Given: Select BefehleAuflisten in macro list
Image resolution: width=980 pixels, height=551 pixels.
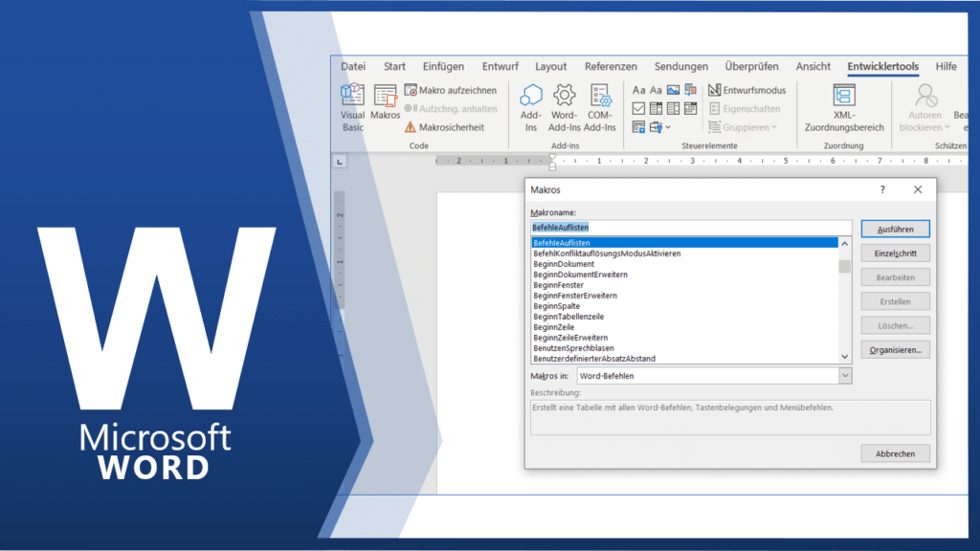Looking at the screenshot, I should tap(685, 243).
